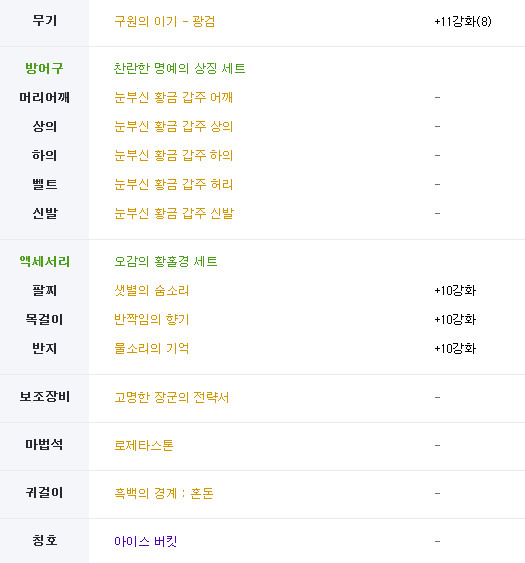Click the 무기 row label
The width and height of the screenshot is (525, 563).
point(45,20)
